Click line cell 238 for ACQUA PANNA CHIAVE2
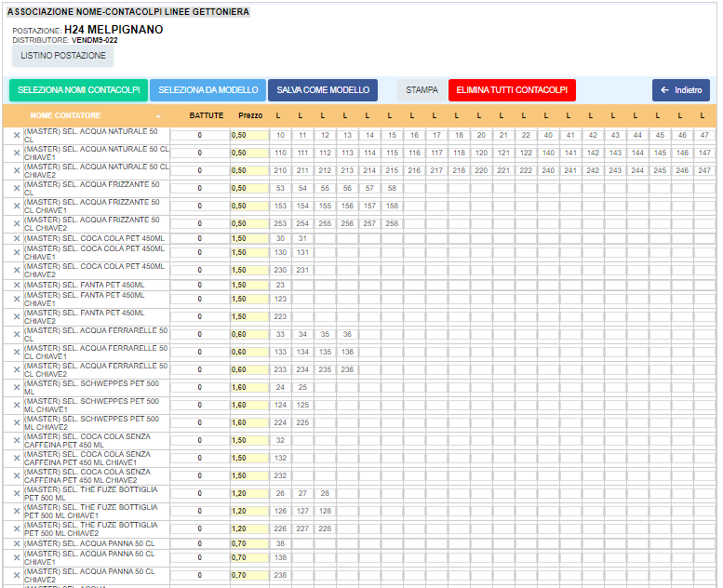 tap(280, 575)
